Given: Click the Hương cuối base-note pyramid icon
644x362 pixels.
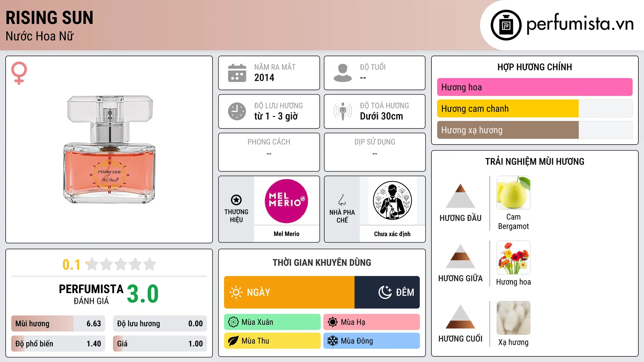Looking at the screenshot, I should pyautogui.click(x=460, y=316).
